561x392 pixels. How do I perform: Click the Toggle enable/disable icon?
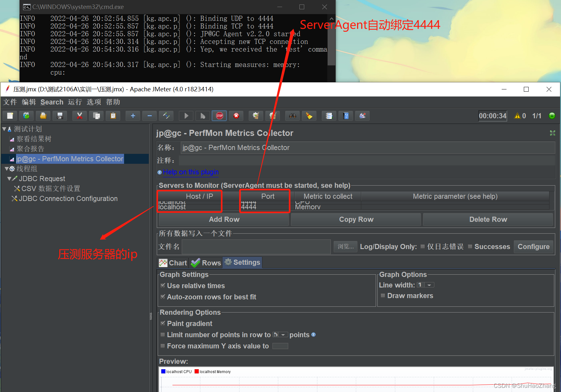point(166,116)
